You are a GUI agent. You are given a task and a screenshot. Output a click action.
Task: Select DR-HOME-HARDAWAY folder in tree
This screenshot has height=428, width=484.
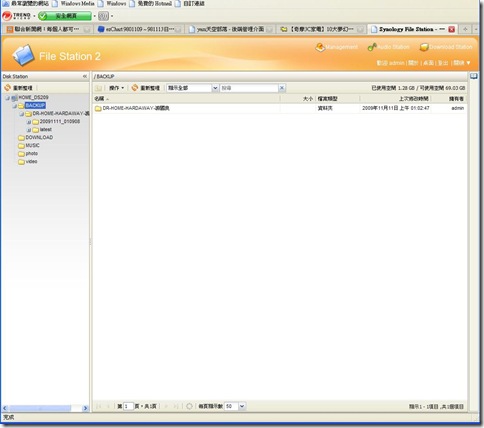pos(61,113)
